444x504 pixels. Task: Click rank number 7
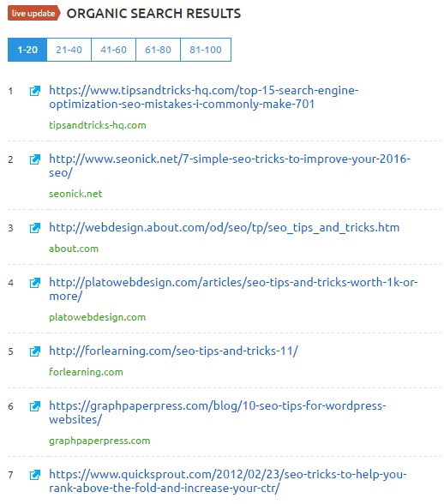point(10,475)
